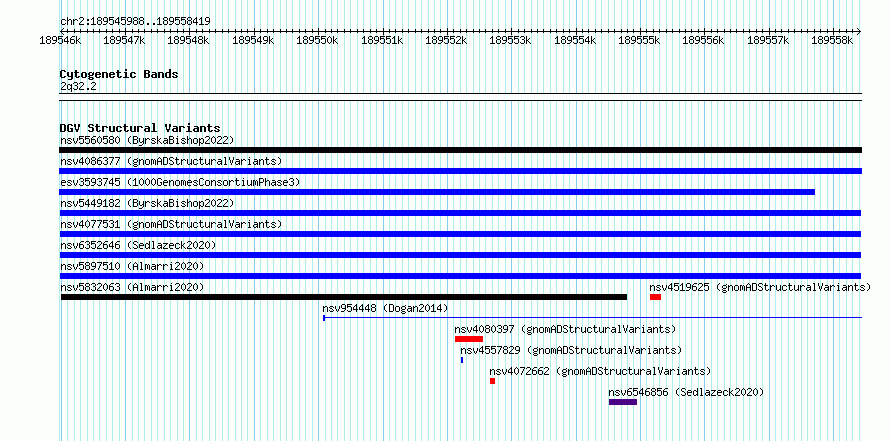Click the nsv4519625 (gnomADStructuralVariants) label

click(760, 287)
